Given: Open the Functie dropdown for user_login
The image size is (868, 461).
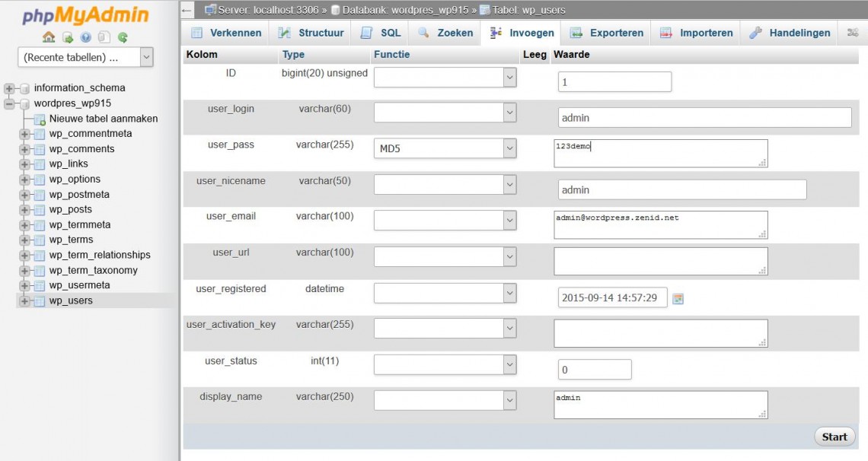Looking at the screenshot, I should tap(445, 113).
